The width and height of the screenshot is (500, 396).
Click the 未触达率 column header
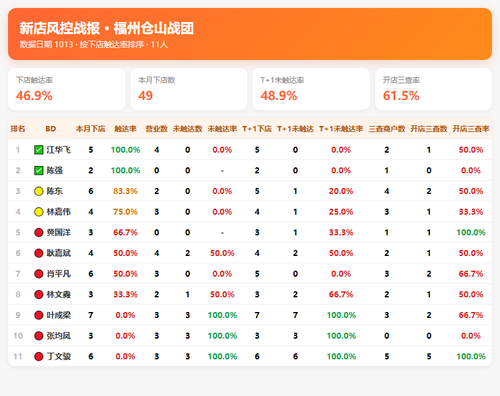tap(222, 129)
